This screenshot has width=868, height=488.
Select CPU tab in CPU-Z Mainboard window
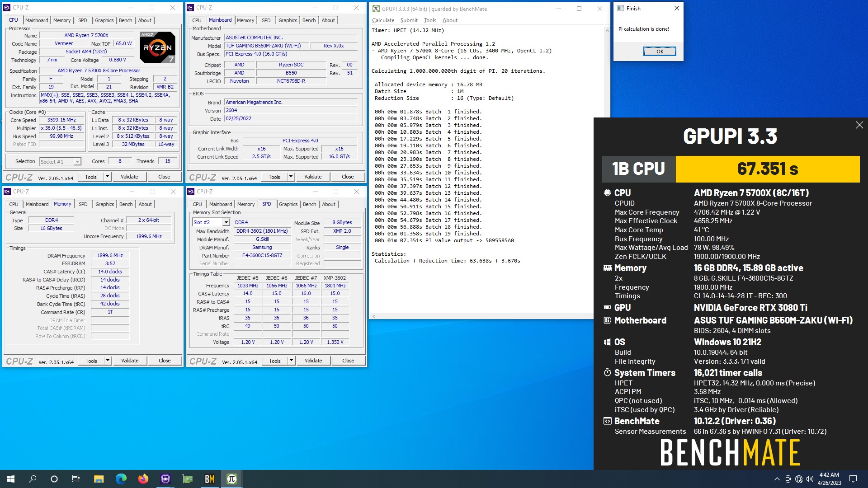pyautogui.click(x=197, y=20)
